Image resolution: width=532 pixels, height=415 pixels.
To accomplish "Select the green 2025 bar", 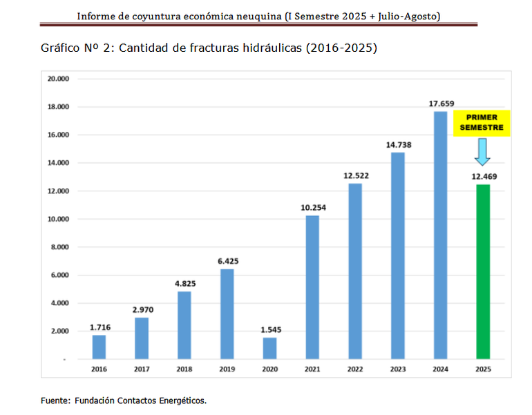I will point(482,271).
